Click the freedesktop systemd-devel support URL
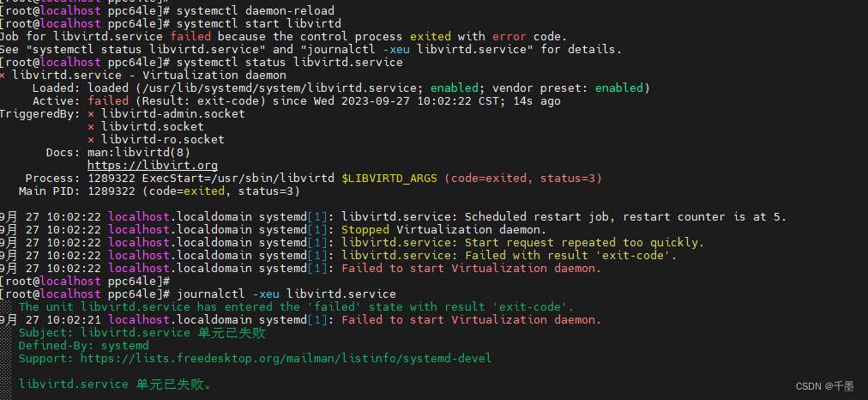 [286, 359]
